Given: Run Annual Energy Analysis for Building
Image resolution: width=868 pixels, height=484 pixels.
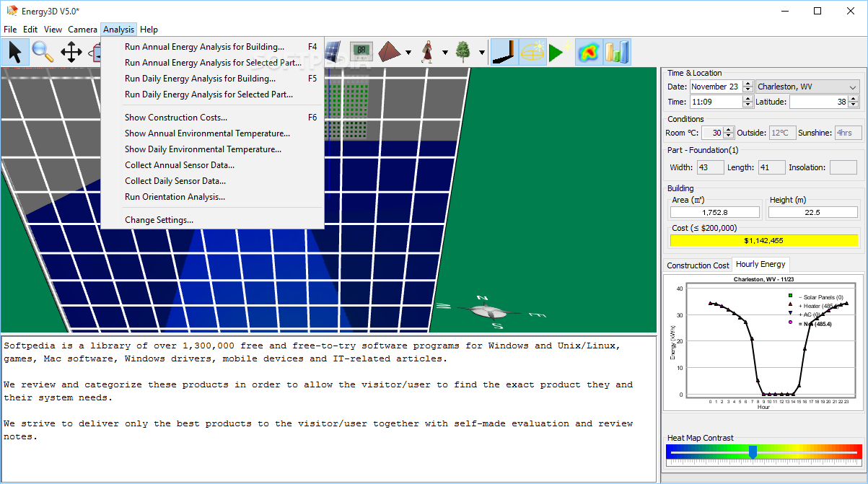Looking at the screenshot, I should (212, 47).
